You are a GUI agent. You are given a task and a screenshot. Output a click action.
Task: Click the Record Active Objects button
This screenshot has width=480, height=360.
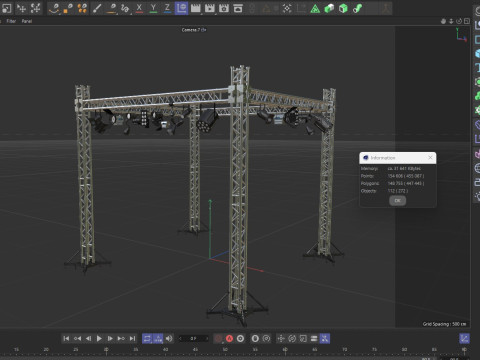click(218, 339)
